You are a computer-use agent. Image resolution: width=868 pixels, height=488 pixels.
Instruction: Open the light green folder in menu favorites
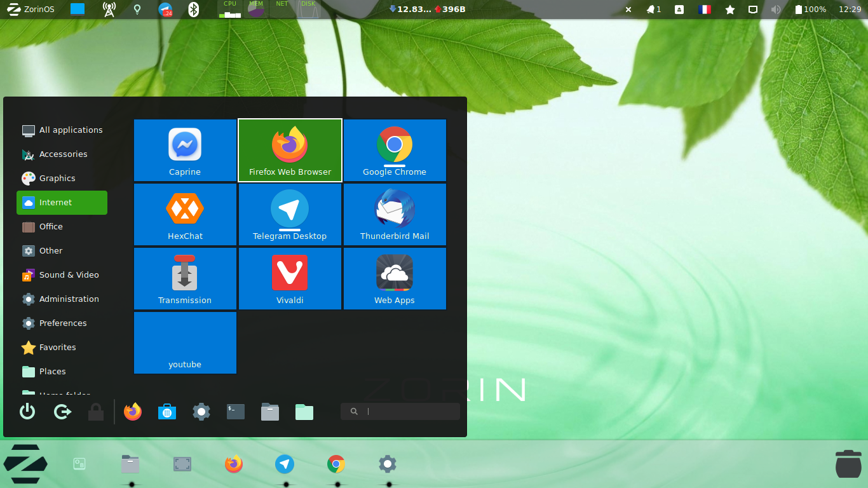pos(304,412)
